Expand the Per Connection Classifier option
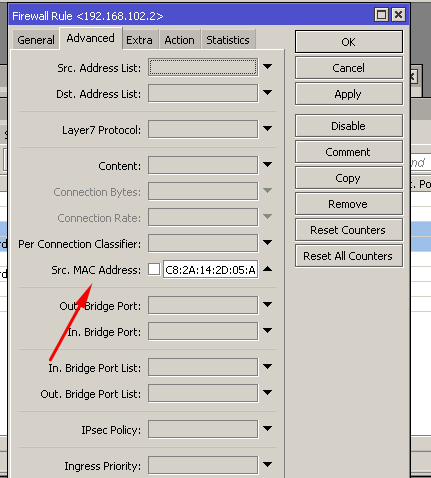The image size is (431, 478). click(x=267, y=243)
